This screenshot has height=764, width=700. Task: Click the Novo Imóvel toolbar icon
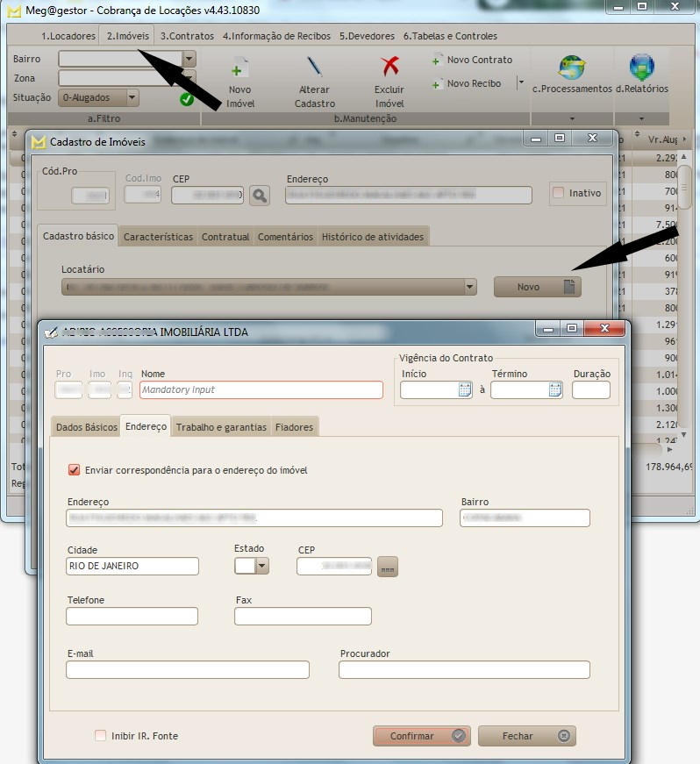(239, 68)
